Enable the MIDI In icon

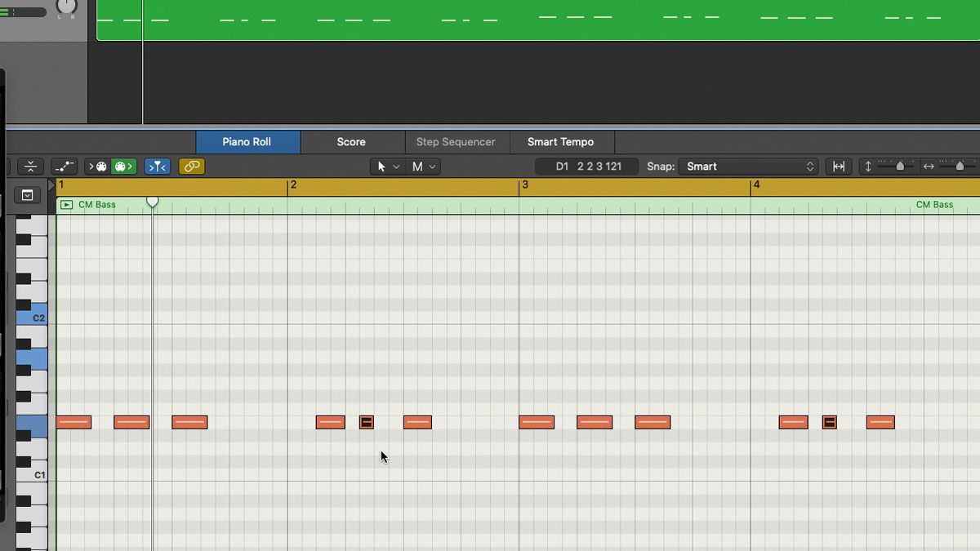tap(96, 167)
